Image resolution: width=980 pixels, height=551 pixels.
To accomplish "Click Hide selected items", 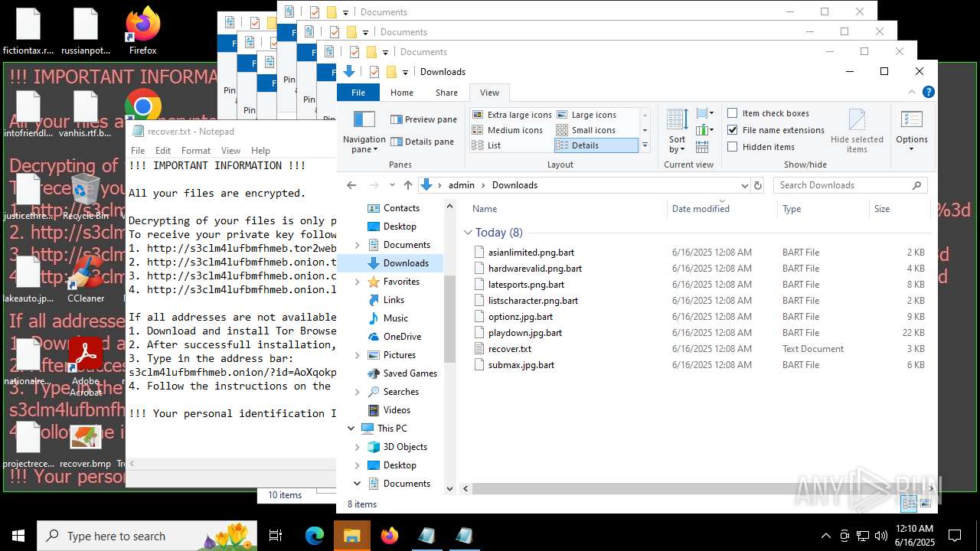I will tap(857, 131).
